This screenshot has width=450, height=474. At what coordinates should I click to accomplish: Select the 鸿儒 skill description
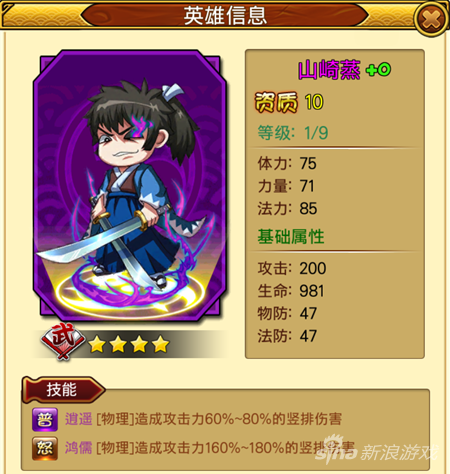pos(210,448)
